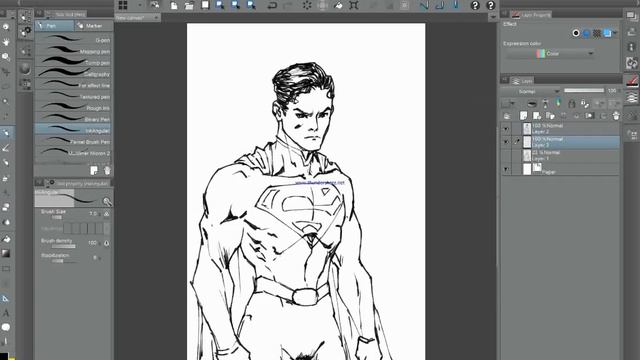This screenshot has height=360, width=640.
Task: Switch to the Pen sub tool tab
Action: tap(55, 26)
